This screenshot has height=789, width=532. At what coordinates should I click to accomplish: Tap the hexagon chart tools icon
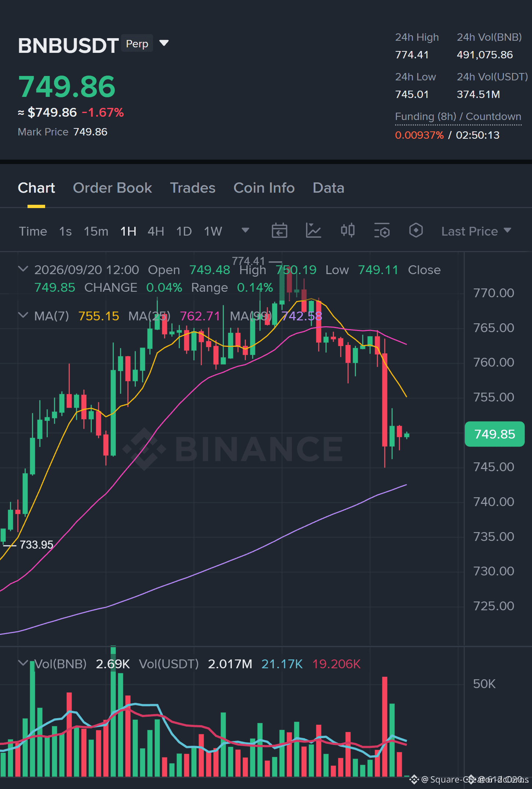(x=416, y=230)
